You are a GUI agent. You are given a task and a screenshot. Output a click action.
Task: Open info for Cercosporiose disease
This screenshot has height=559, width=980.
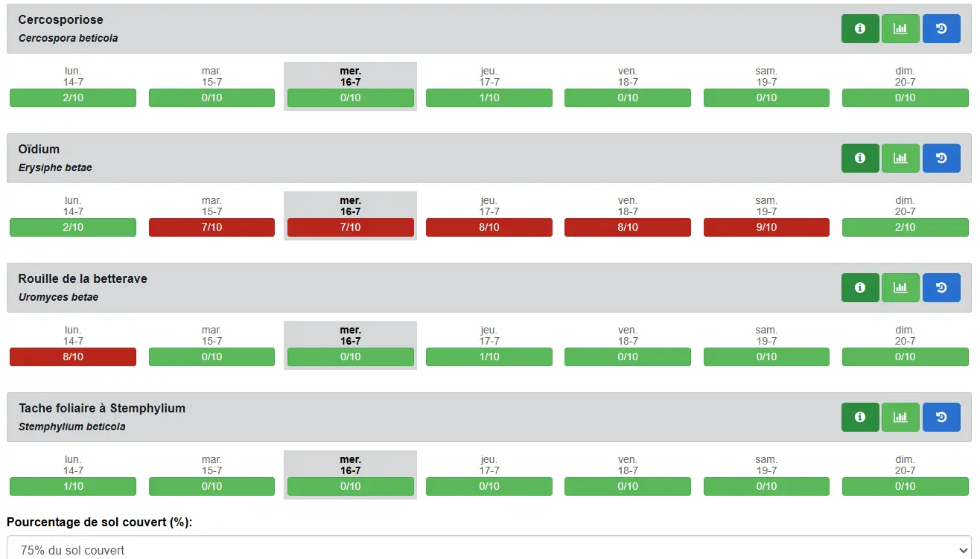(860, 29)
